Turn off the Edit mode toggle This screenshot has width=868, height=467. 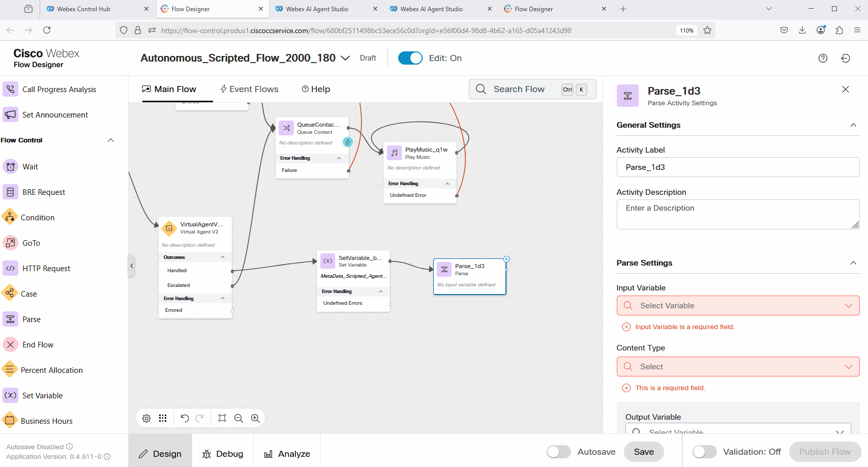tap(410, 58)
